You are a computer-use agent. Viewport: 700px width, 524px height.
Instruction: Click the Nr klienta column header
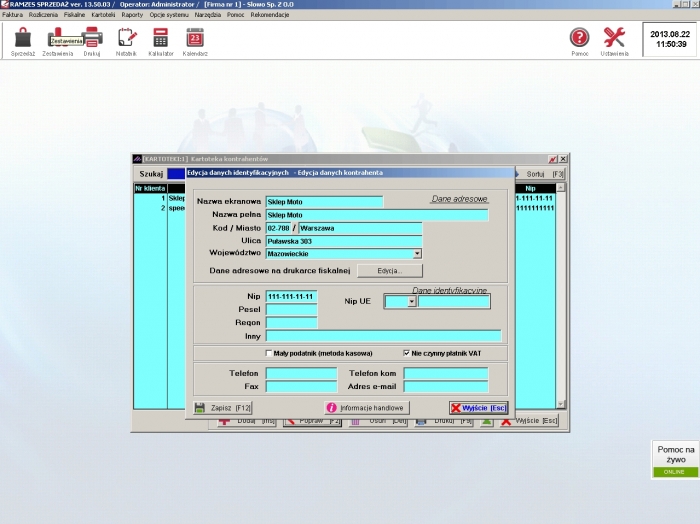pos(150,188)
